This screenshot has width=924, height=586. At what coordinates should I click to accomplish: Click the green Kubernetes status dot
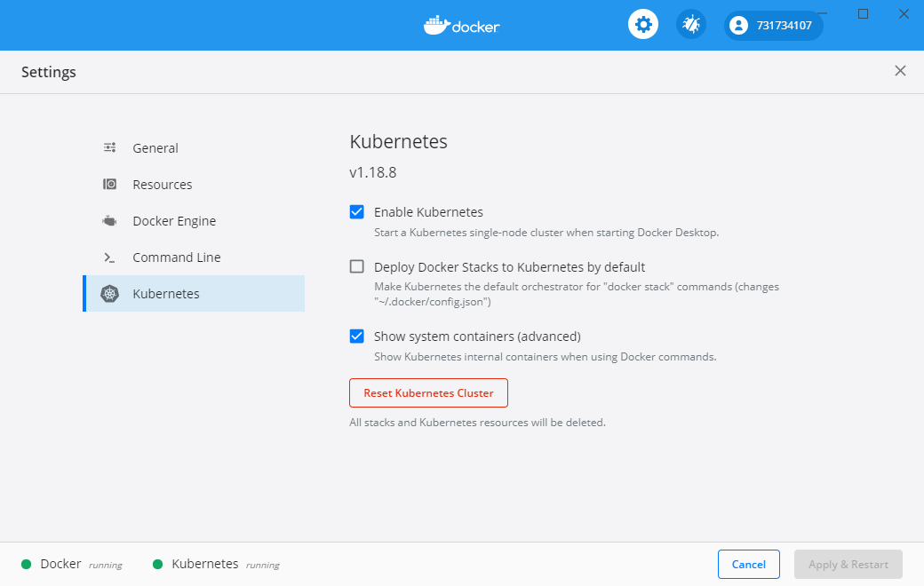click(x=157, y=564)
